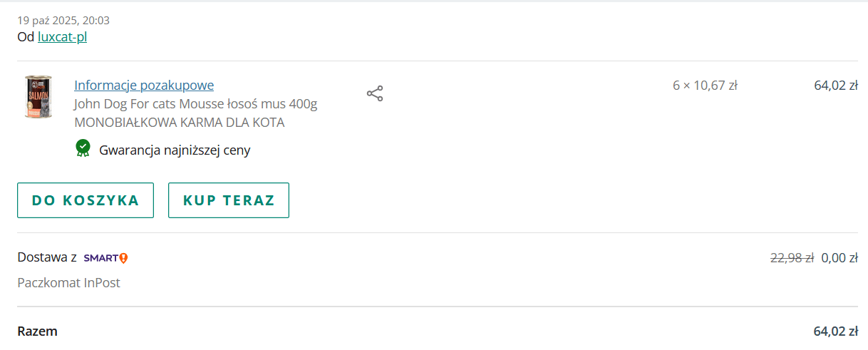The image size is (868, 350).
Task: Click the Dostawa z label
Action: pos(47,258)
